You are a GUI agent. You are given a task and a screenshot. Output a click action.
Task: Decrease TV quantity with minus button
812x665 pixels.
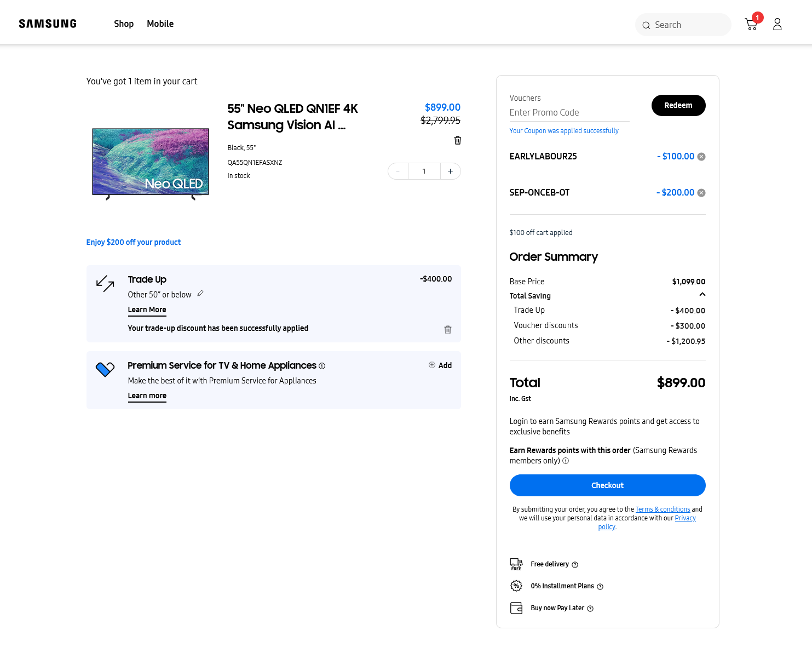click(398, 171)
